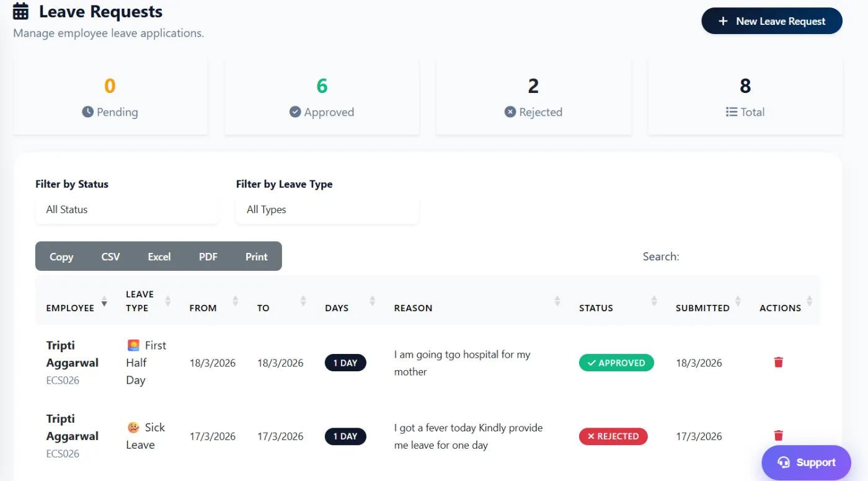
Task: Sort table by Leave Type arrows
Action: [167, 301]
